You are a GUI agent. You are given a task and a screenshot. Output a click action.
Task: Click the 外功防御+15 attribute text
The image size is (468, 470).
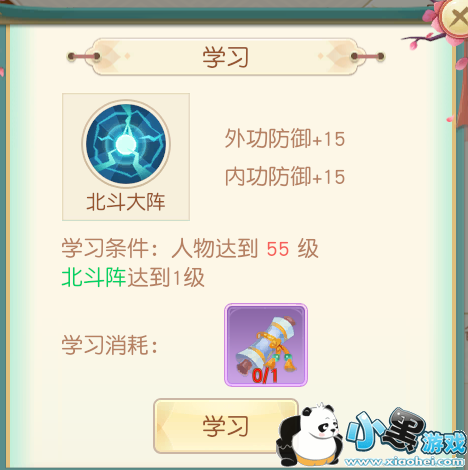285,139
